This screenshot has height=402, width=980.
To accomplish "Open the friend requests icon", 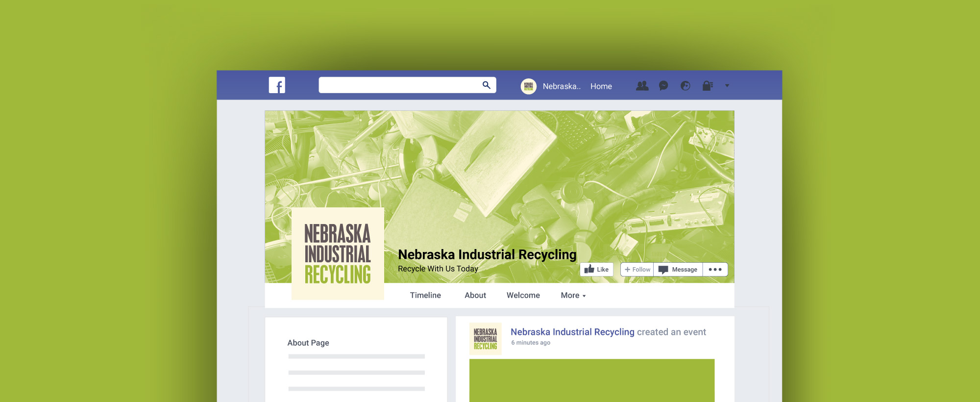I will click(642, 86).
